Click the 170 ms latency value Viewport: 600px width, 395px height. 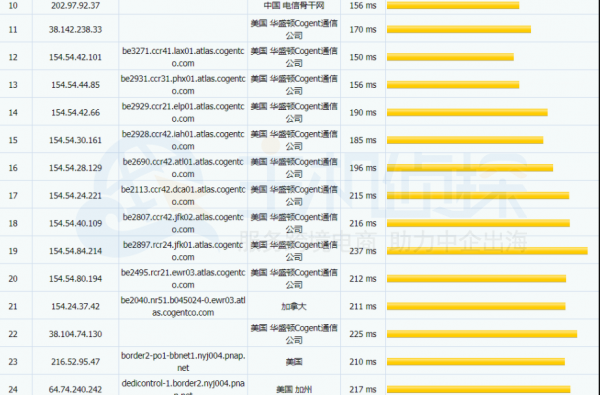(363, 29)
